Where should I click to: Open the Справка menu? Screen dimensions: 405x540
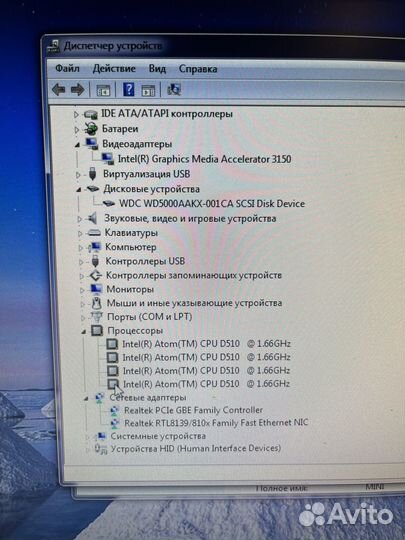click(x=198, y=69)
